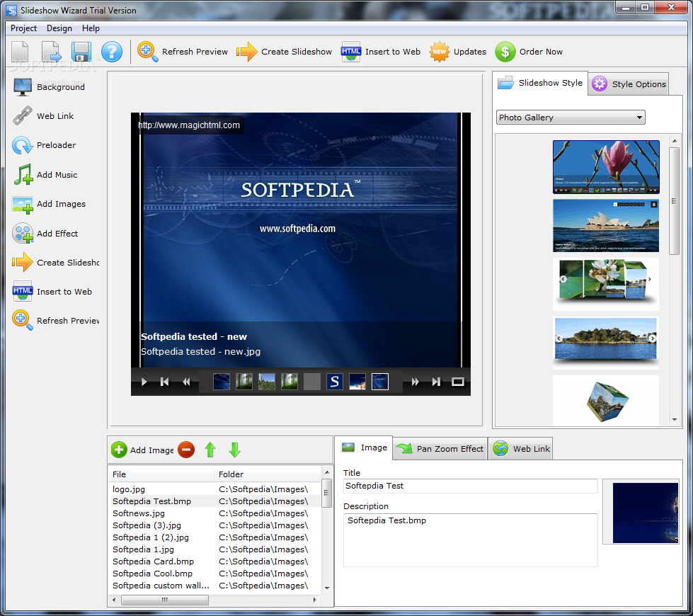The width and height of the screenshot is (693, 616).
Task: Click Add Music in the sidebar
Action: [45, 175]
